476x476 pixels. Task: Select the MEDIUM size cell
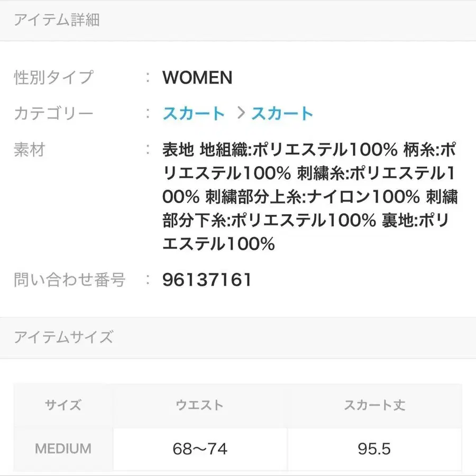[62, 448]
